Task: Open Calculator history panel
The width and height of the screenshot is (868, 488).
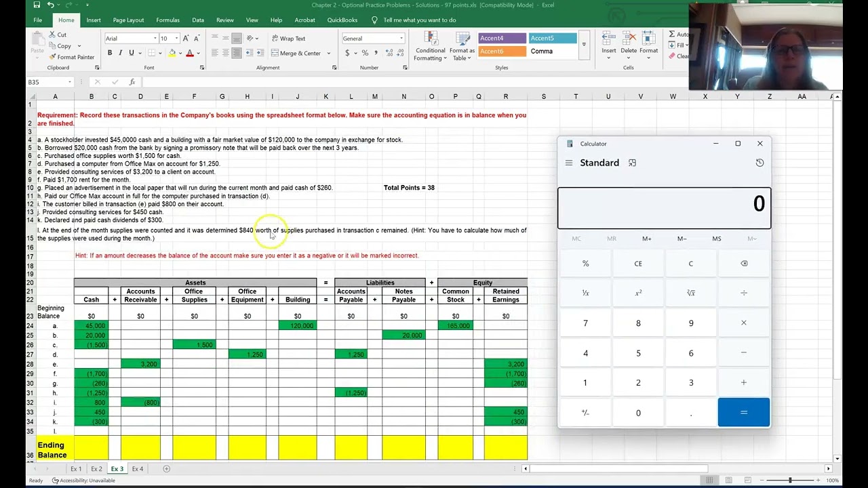Action: pos(759,163)
